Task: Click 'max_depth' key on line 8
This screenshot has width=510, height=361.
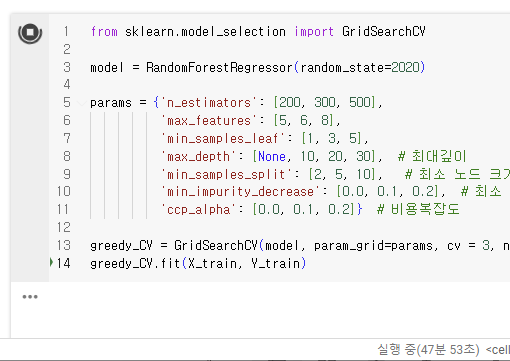Action: tap(198, 157)
